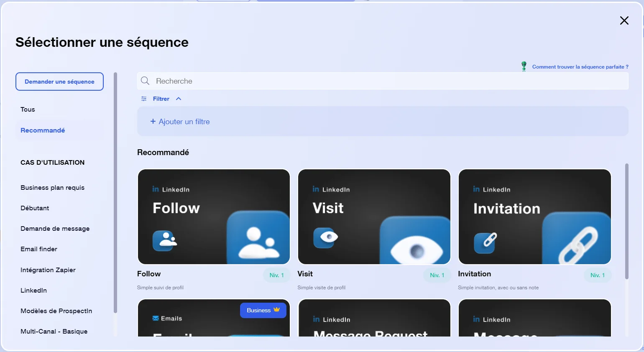Open 'Modèles de ProspectIn' use case
644x352 pixels.
click(56, 311)
